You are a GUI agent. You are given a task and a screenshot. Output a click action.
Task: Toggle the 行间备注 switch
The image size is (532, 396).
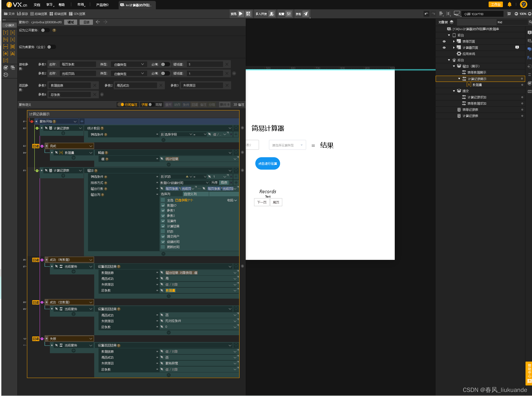coord(121,105)
